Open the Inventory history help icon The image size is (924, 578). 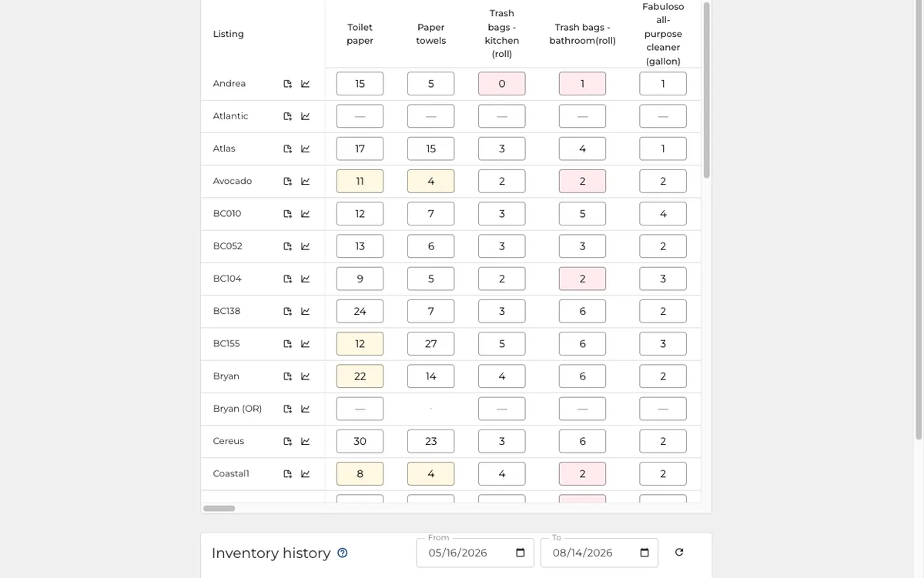pos(343,553)
